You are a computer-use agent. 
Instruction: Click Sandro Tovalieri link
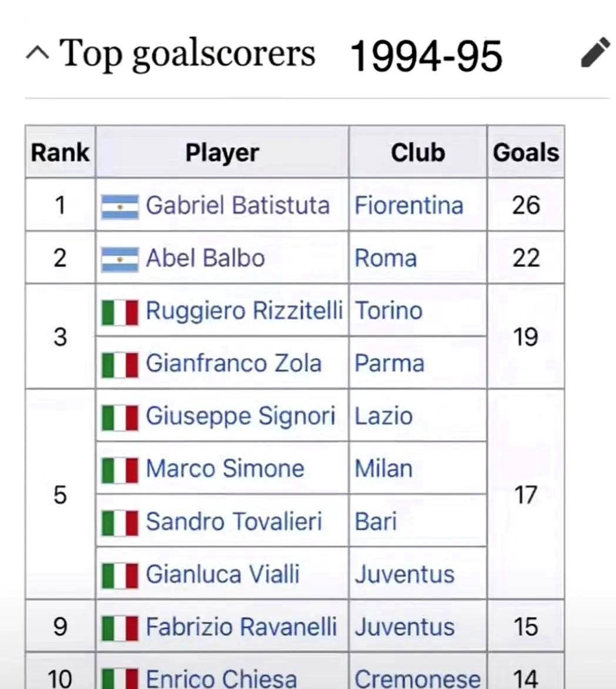click(x=233, y=521)
